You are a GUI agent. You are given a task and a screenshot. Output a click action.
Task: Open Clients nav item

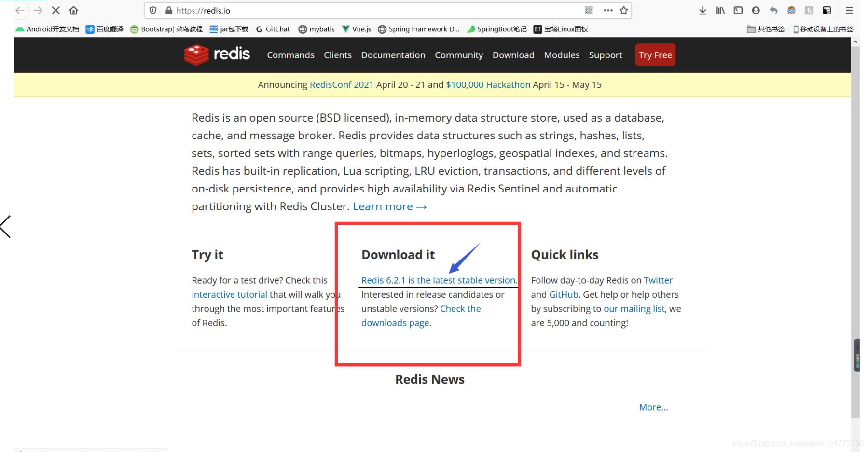coord(338,55)
